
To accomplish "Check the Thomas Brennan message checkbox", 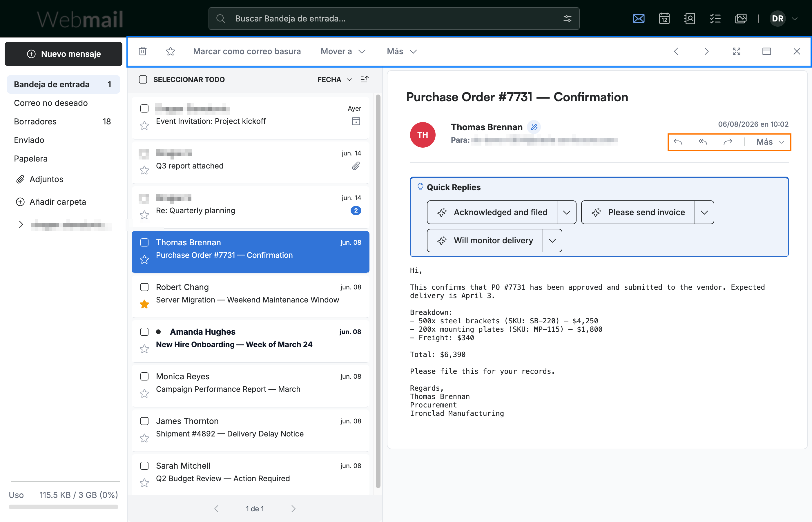I will (x=144, y=242).
